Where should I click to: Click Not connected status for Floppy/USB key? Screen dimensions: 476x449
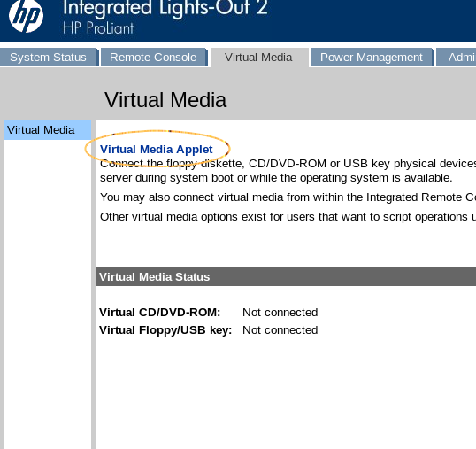click(280, 330)
